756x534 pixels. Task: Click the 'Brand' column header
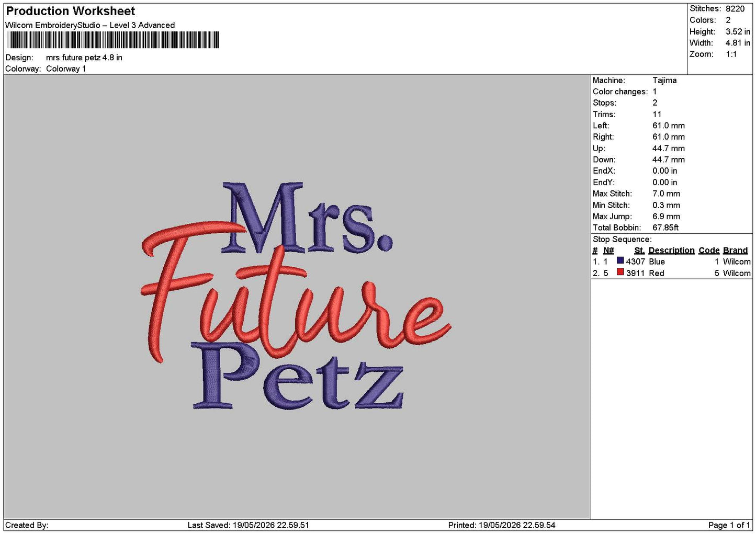coord(736,251)
